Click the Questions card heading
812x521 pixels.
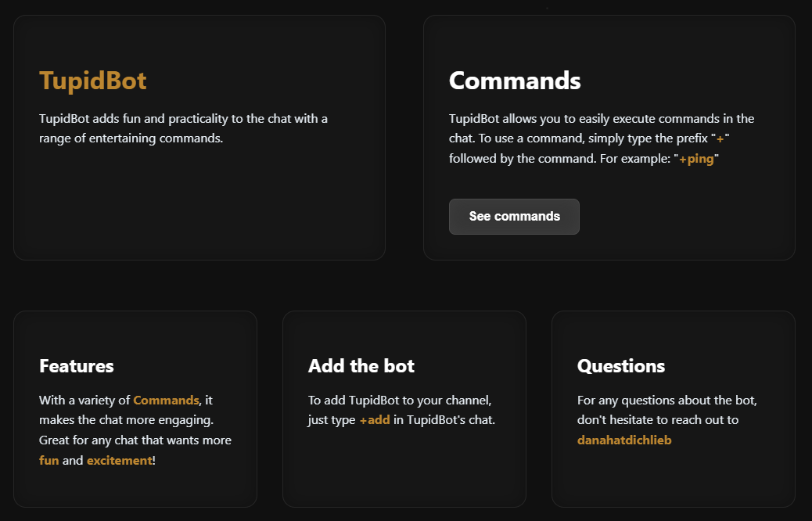620,365
